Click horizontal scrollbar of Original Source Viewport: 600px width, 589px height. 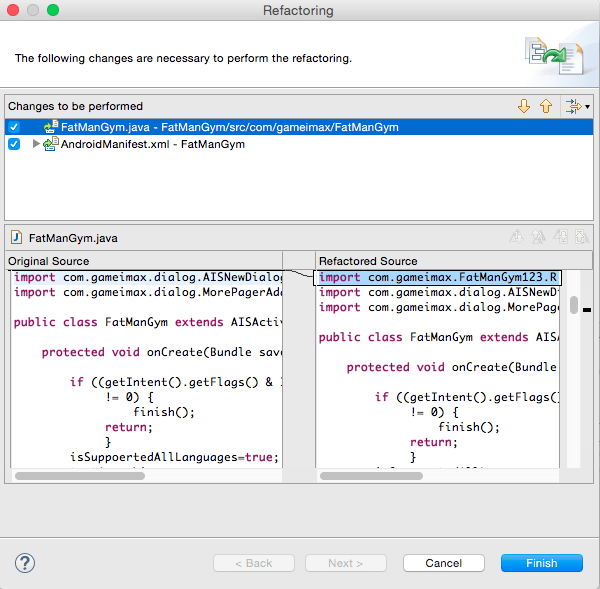[x=80, y=476]
